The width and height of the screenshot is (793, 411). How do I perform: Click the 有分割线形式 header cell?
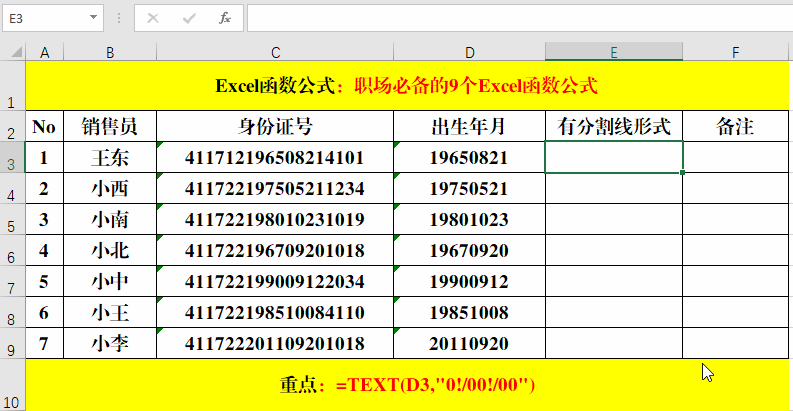click(x=613, y=126)
